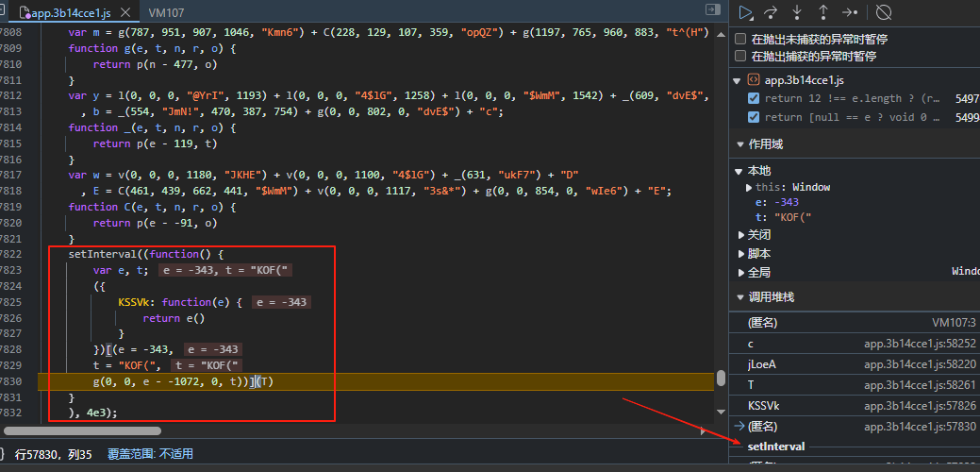Select call stack frame (匿名) VM107:3
This screenshot has width=980, height=472.
coord(855,323)
